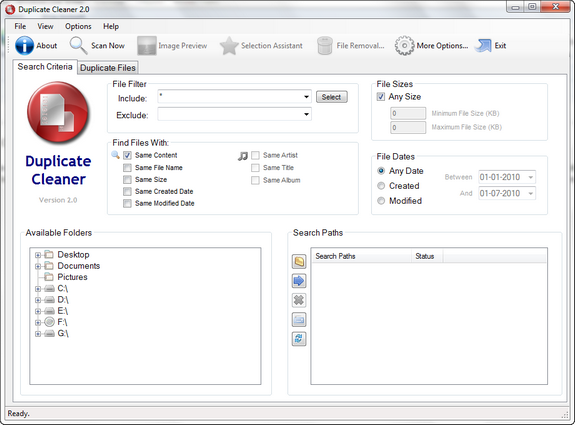Launch Selection Assistant star icon
Screen dimensions: 575x425
point(229,46)
